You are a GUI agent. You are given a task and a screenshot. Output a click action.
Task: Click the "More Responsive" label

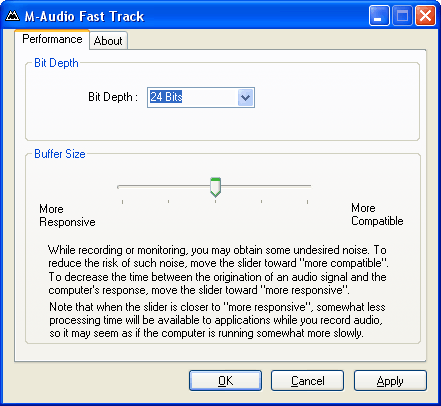pos(67,215)
